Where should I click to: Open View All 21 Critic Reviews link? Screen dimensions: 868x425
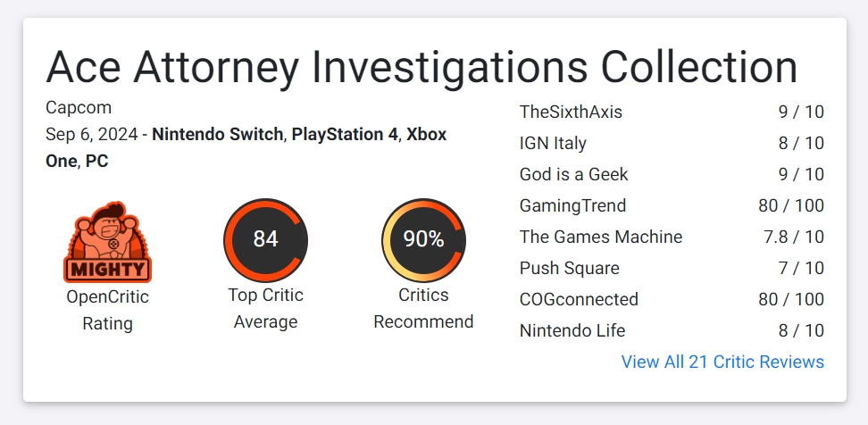coord(722,362)
